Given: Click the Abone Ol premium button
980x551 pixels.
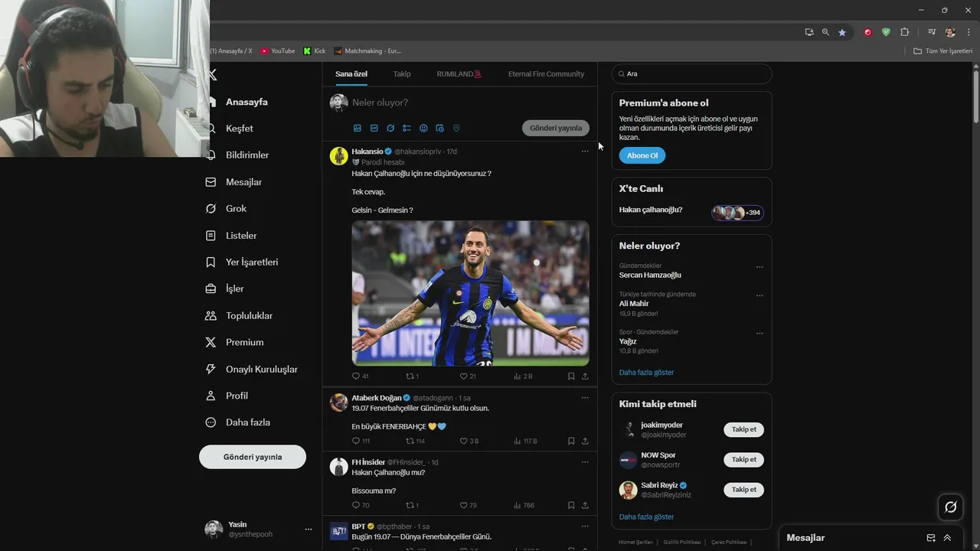Looking at the screenshot, I should point(642,155).
